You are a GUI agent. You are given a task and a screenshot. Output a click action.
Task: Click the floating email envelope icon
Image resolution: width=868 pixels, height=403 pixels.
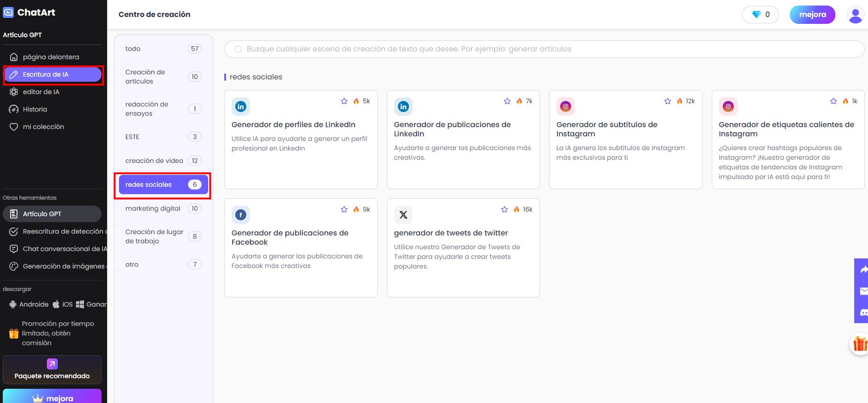[863, 291]
